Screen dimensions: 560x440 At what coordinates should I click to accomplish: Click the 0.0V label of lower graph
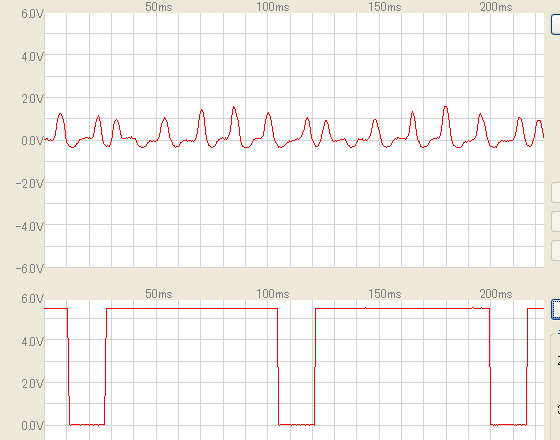tap(32, 425)
